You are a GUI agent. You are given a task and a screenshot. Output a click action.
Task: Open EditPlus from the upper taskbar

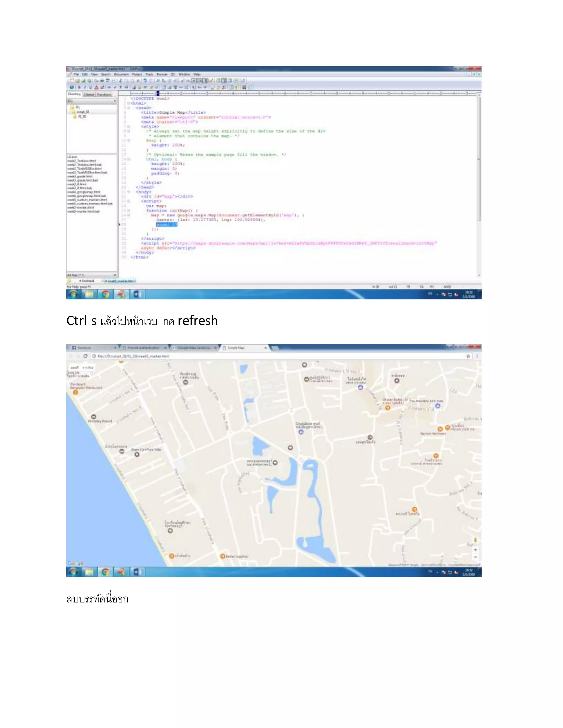[122, 294]
